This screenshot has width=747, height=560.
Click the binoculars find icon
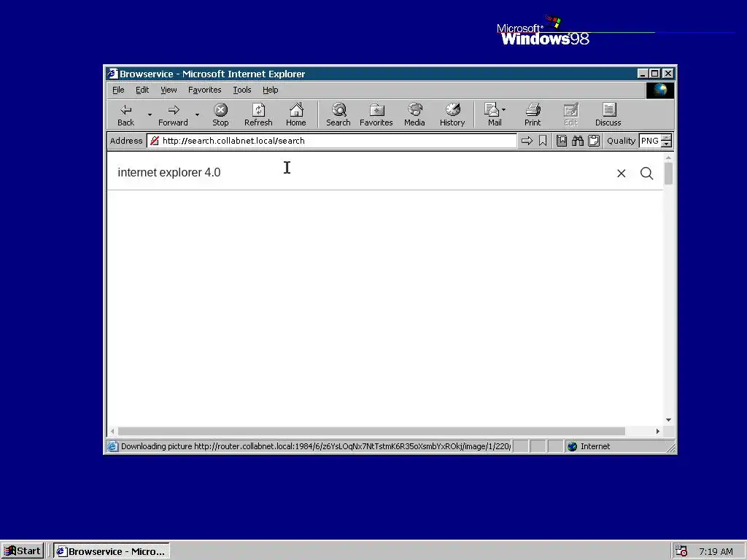pyautogui.click(x=578, y=141)
